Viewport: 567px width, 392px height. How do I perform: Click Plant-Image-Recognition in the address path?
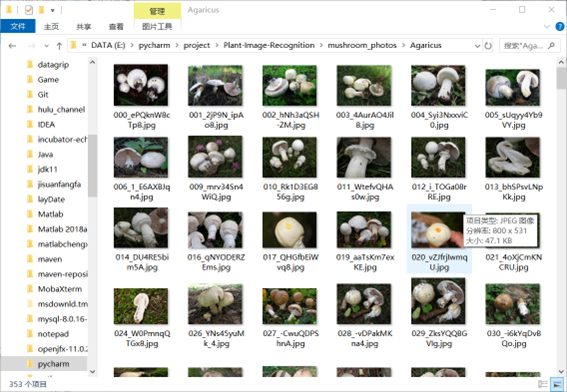pos(269,45)
